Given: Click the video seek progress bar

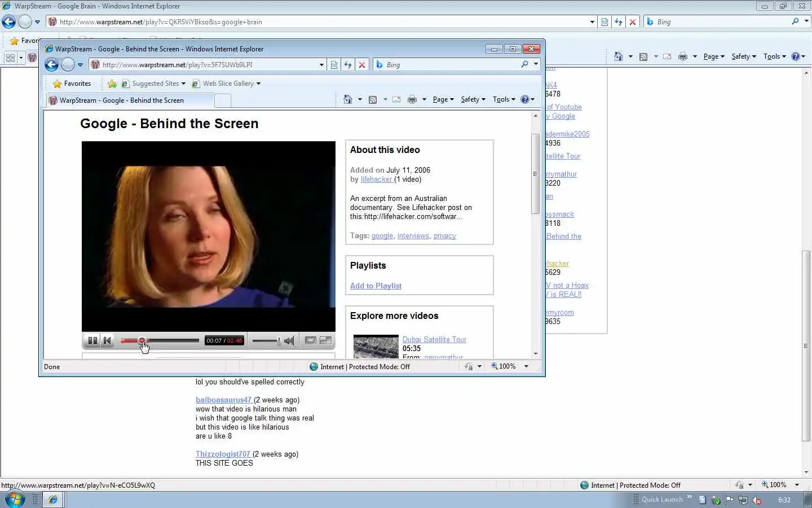Looking at the screenshot, I should 160,340.
